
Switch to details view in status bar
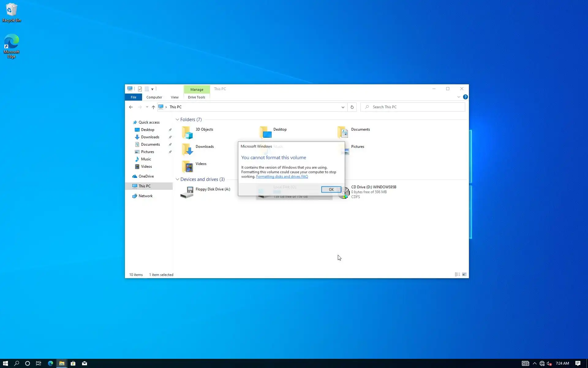click(457, 274)
